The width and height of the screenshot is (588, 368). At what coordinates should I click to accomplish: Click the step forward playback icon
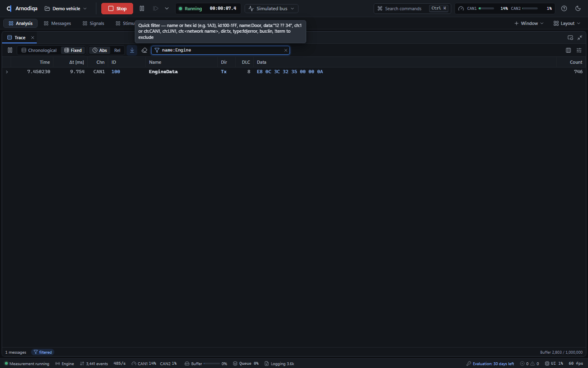(156, 9)
